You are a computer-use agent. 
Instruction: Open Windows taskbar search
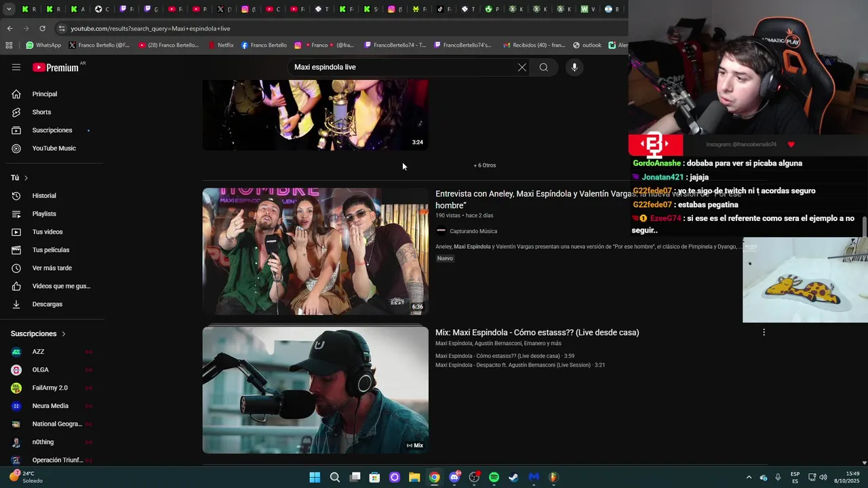point(335,477)
